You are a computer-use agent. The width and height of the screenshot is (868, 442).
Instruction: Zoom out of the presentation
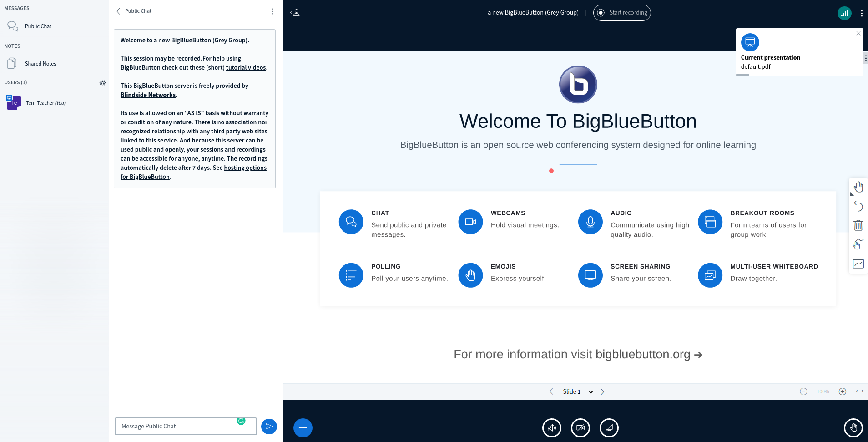[x=804, y=391]
